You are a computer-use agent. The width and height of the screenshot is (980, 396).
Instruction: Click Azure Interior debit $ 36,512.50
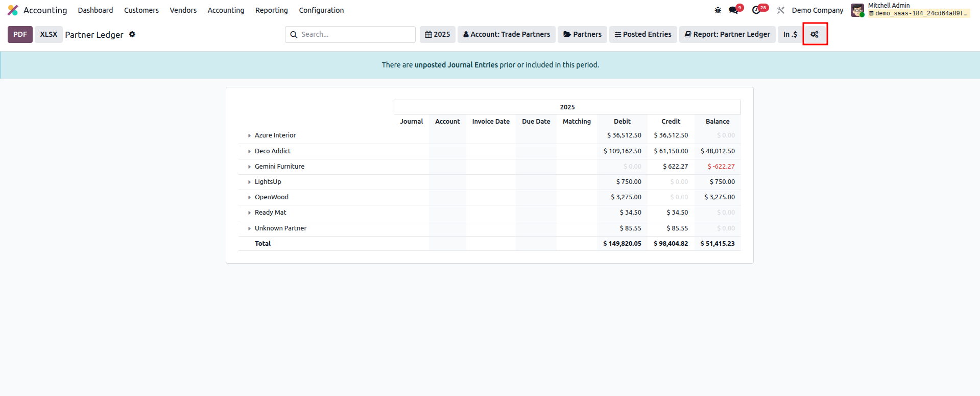pos(624,135)
